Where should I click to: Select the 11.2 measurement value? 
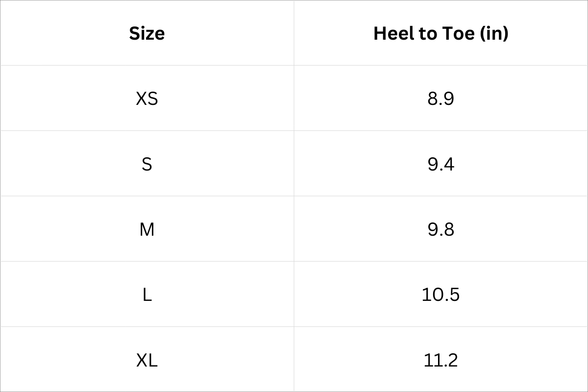[x=441, y=360]
